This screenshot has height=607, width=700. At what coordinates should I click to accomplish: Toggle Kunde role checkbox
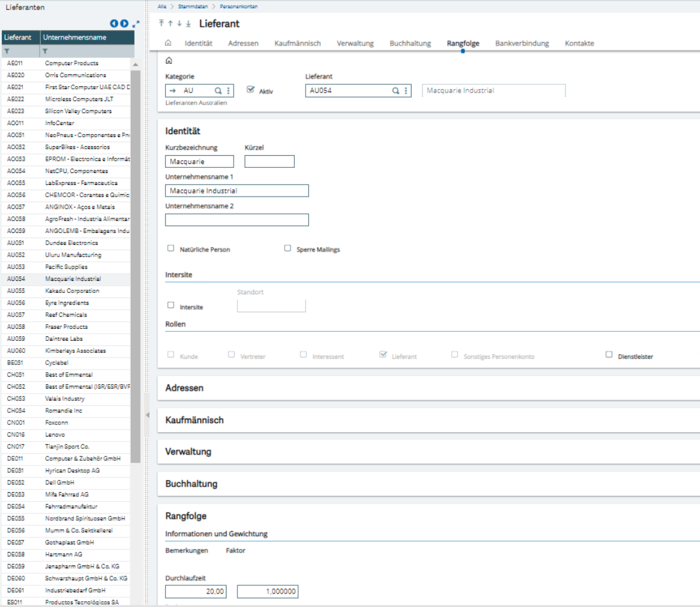[x=170, y=355]
